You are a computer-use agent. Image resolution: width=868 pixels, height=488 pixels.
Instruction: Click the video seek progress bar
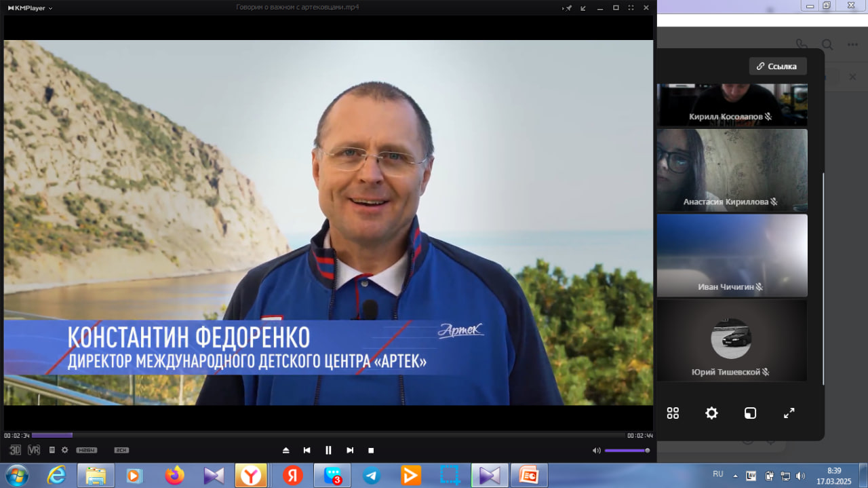coord(328,435)
